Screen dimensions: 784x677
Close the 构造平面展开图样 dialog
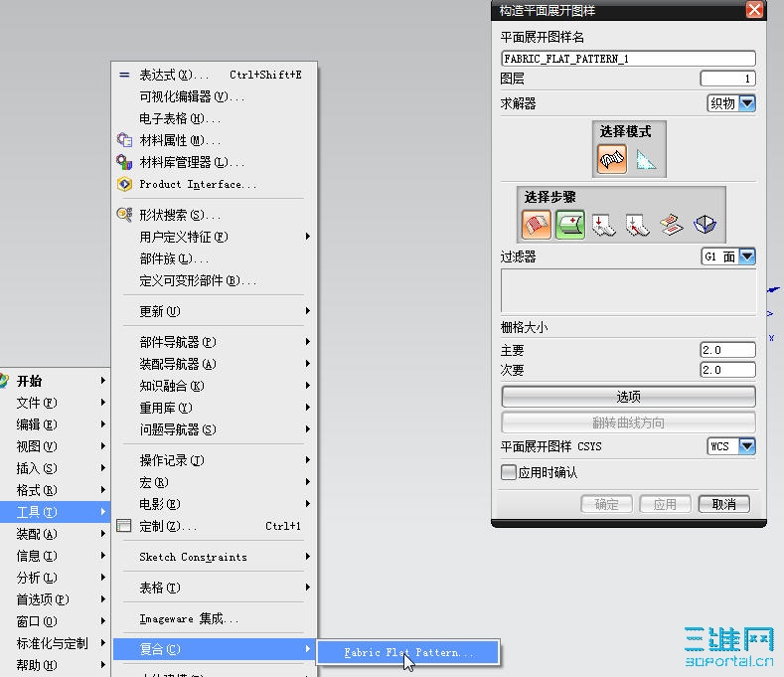pos(754,10)
